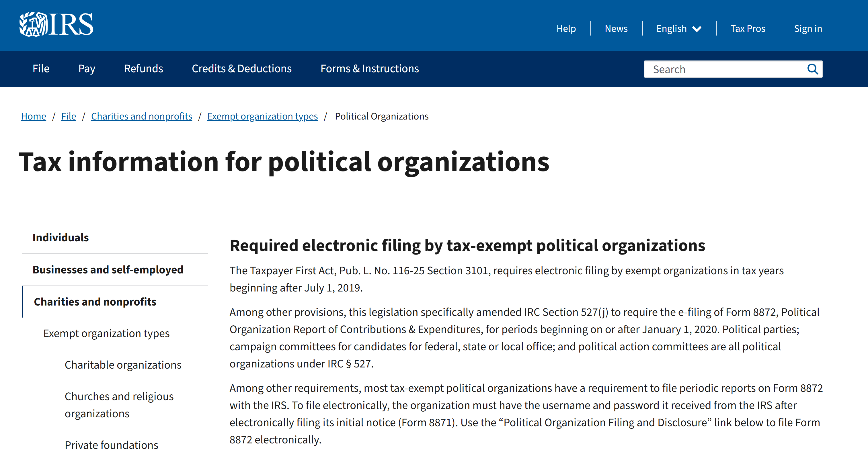868x452 pixels.
Task: Open Exempt organization types sidebar item
Action: 106,333
